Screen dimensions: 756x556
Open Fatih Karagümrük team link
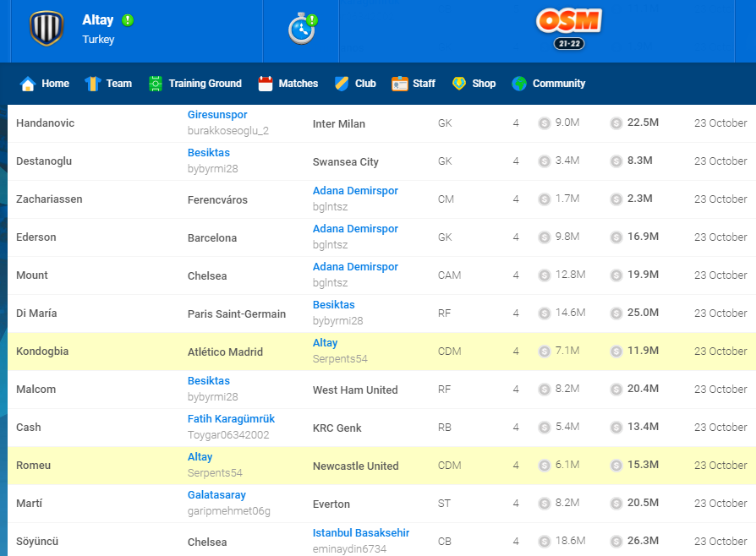(231, 419)
